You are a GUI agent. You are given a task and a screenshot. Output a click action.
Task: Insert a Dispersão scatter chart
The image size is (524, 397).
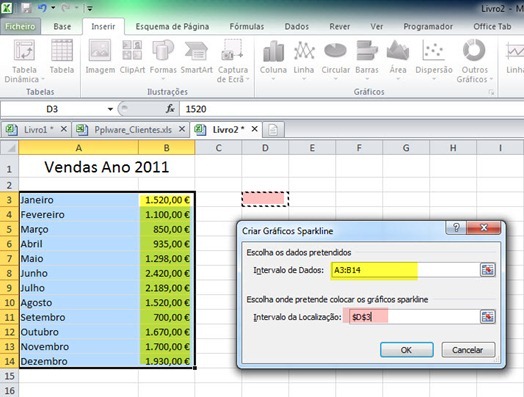pos(434,59)
